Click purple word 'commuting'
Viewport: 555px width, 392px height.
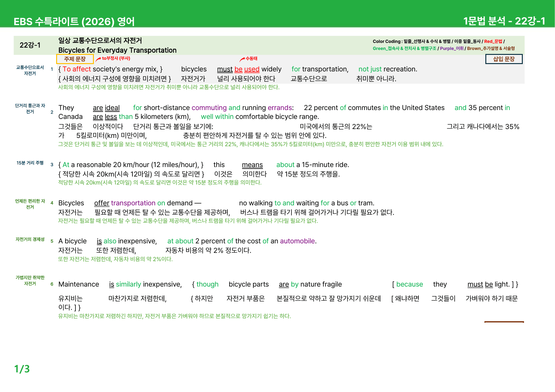click(209, 108)
